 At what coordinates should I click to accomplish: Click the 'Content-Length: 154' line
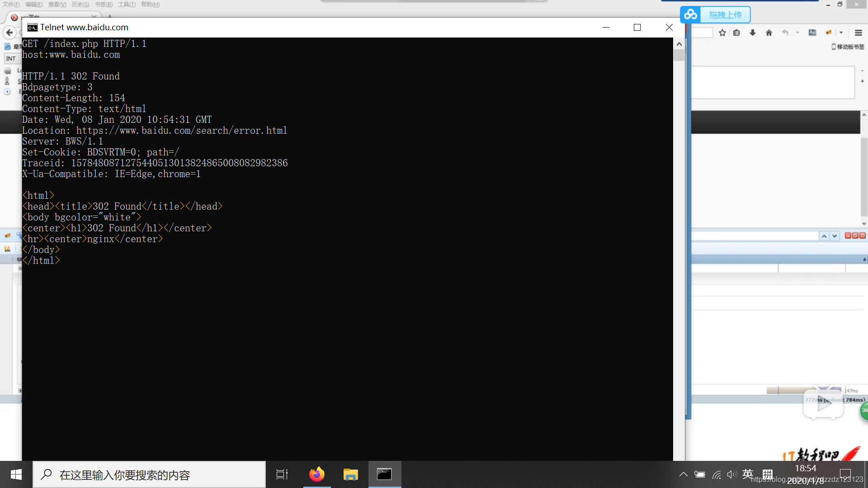[x=74, y=98]
